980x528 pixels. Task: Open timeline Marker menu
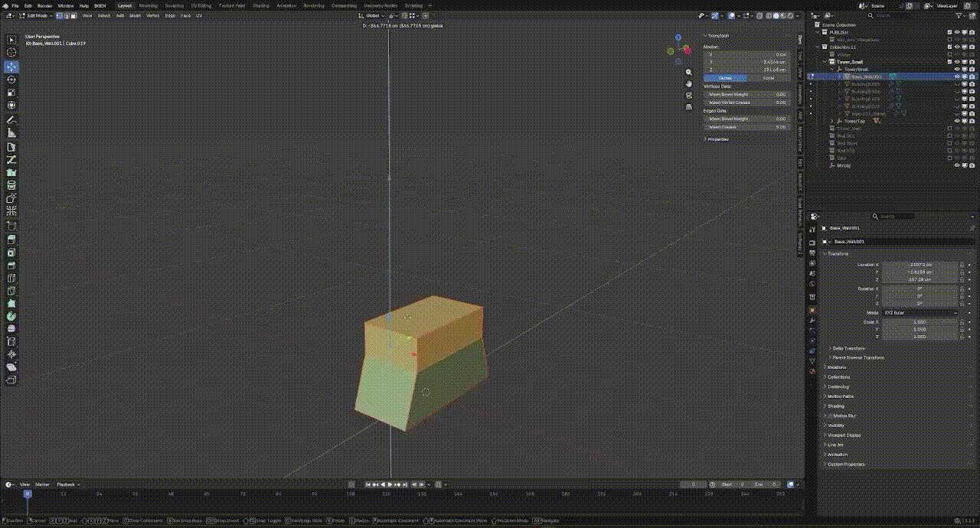(42, 484)
